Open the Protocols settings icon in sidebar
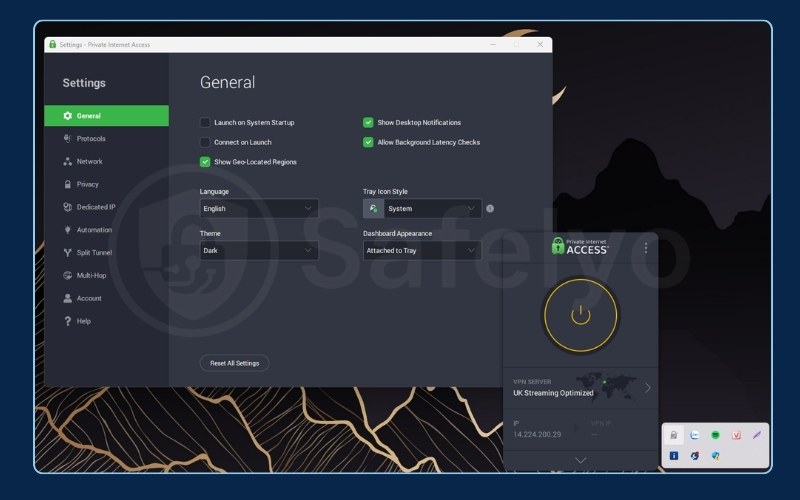The width and height of the screenshot is (800, 500). tap(67, 138)
